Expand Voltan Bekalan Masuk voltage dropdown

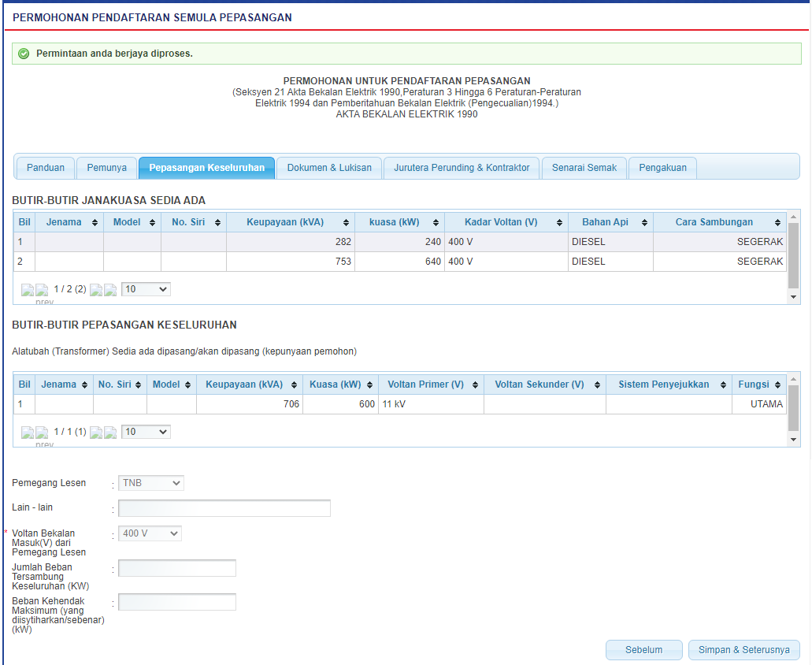[x=150, y=533]
